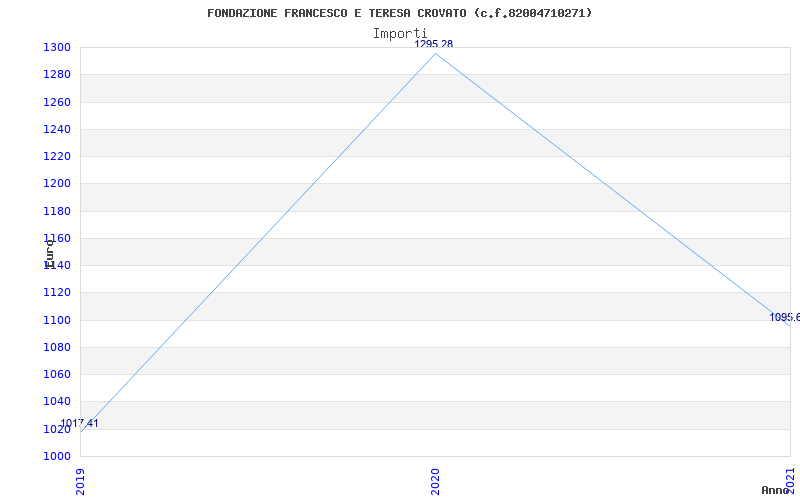This screenshot has height=500, width=800.
Task: Click the 1120 y-axis tick label
Action: click(x=57, y=293)
